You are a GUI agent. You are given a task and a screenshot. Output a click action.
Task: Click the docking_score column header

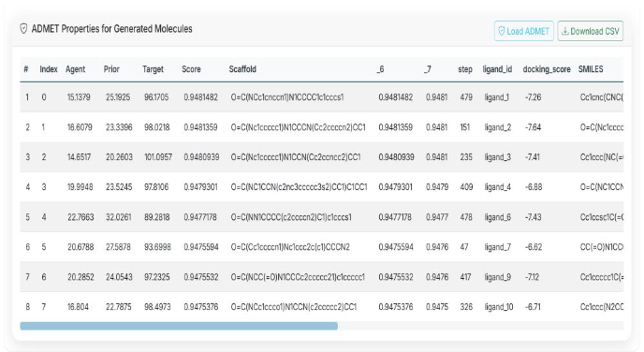point(547,69)
